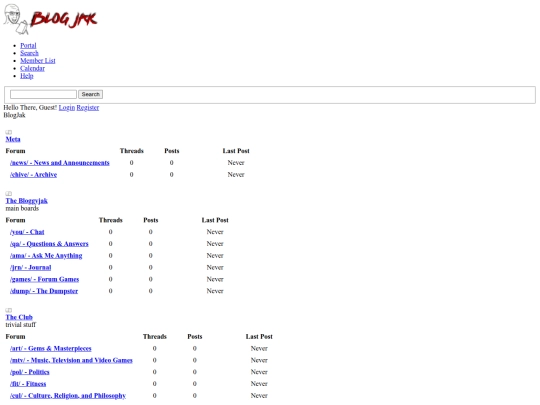Open /you/ - Chat forum

coord(27,232)
